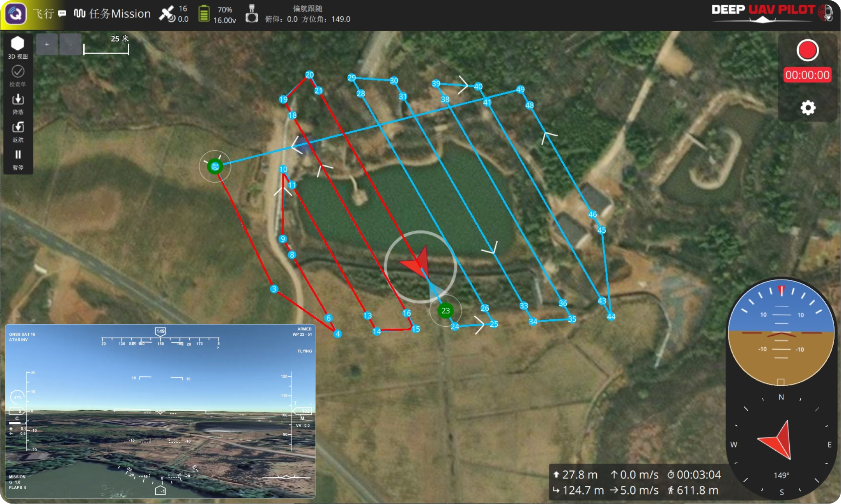The width and height of the screenshot is (841, 504).
Task: Pause the mission with 暂停
Action: pos(18,160)
